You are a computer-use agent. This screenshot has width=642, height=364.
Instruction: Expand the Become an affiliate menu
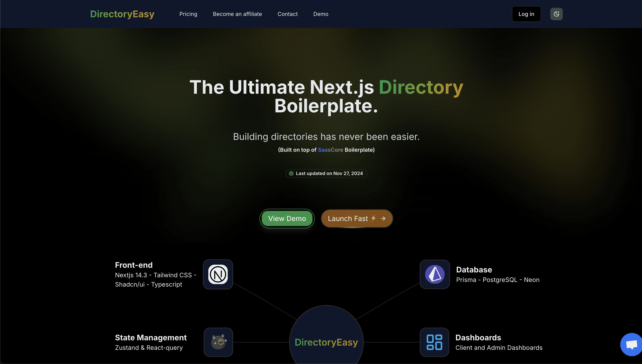click(237, 14)
